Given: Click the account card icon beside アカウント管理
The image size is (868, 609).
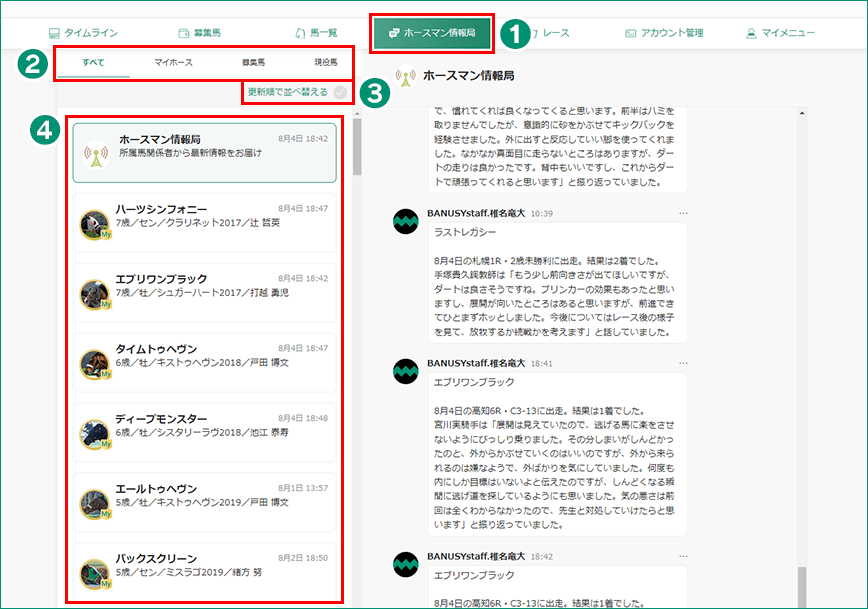Looking at the screenshot, I should tap(631, 33).
